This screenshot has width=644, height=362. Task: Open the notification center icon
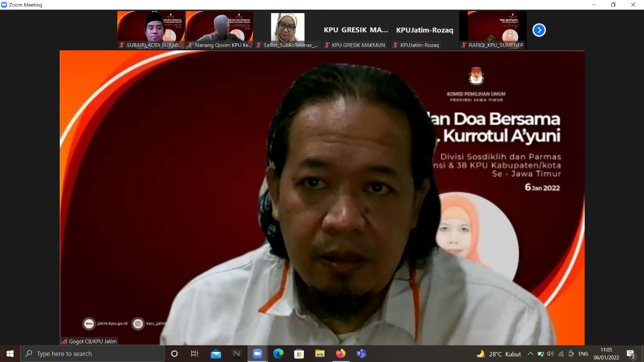pyautogui.click(x=630, y=354)
